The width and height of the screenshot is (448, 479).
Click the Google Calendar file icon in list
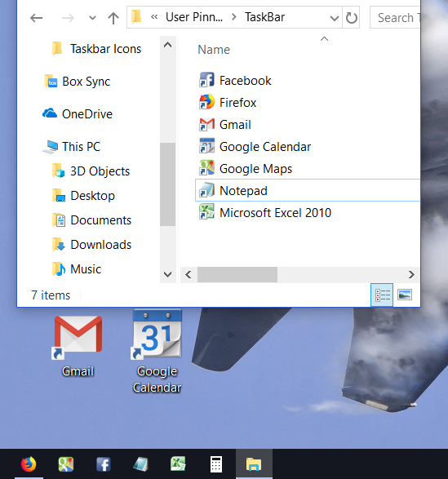coord(207,146)
